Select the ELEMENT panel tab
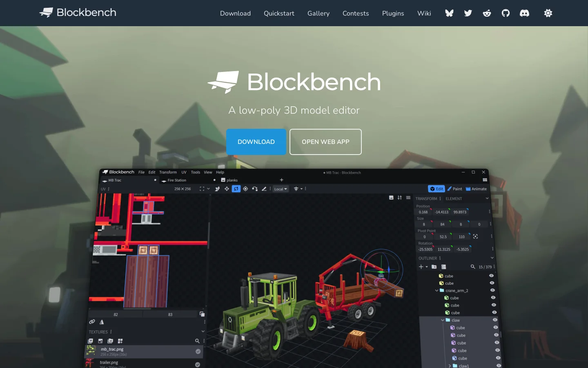Image resolution: width=588 pixels, height=368 pixels. (x=454, y=199)
